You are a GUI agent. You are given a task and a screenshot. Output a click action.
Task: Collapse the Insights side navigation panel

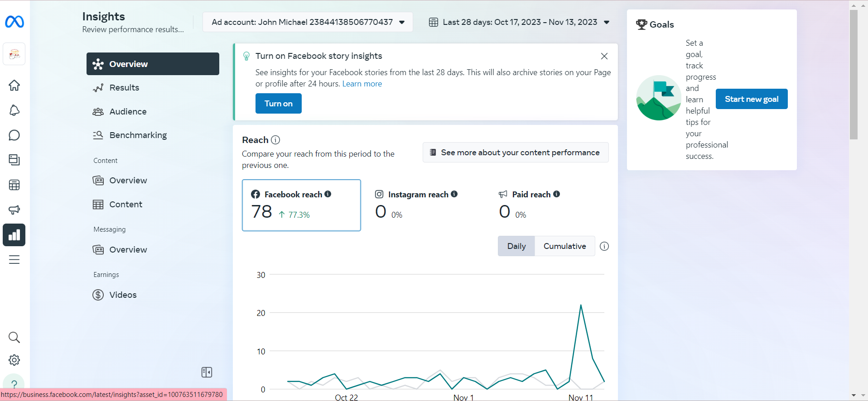click(x=207, y=372)
